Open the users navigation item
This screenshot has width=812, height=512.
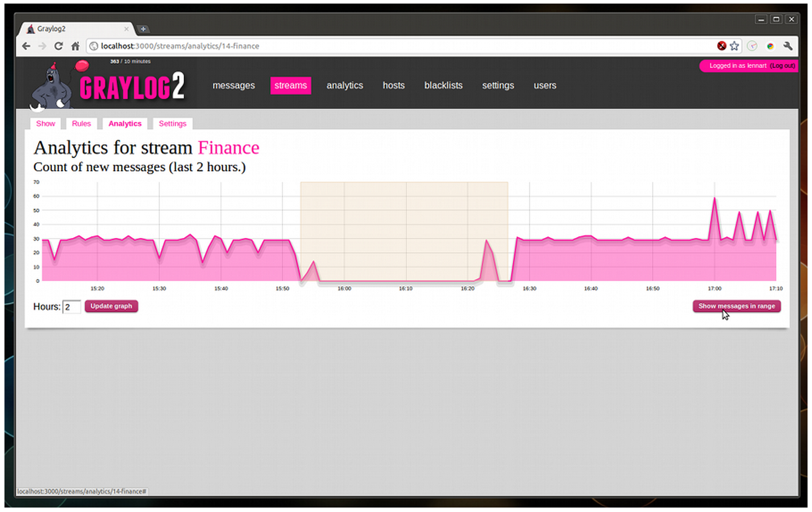pyautogui.click(x=545, y=85)
